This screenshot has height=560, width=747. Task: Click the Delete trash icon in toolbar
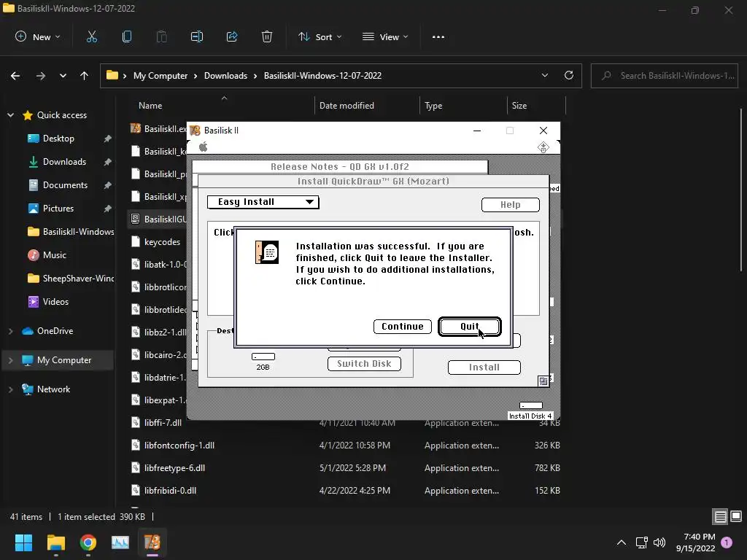pyautogui.click(x=267, y=36)
